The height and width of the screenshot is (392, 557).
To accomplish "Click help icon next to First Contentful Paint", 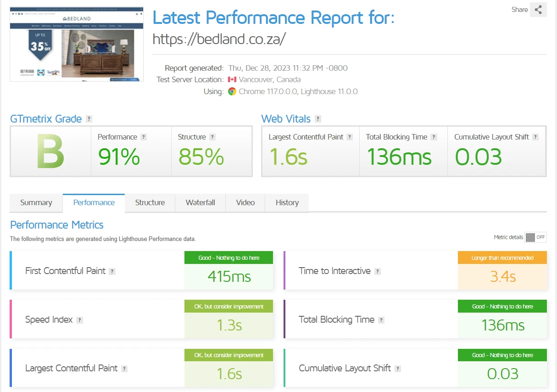I will coord(112,271).
